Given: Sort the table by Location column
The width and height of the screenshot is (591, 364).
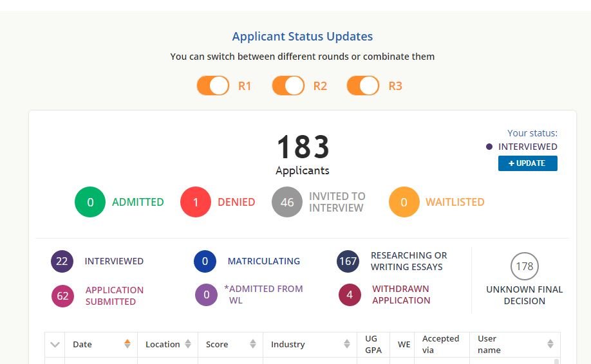Looking at the screenshot, I should [x=167, y=344].
